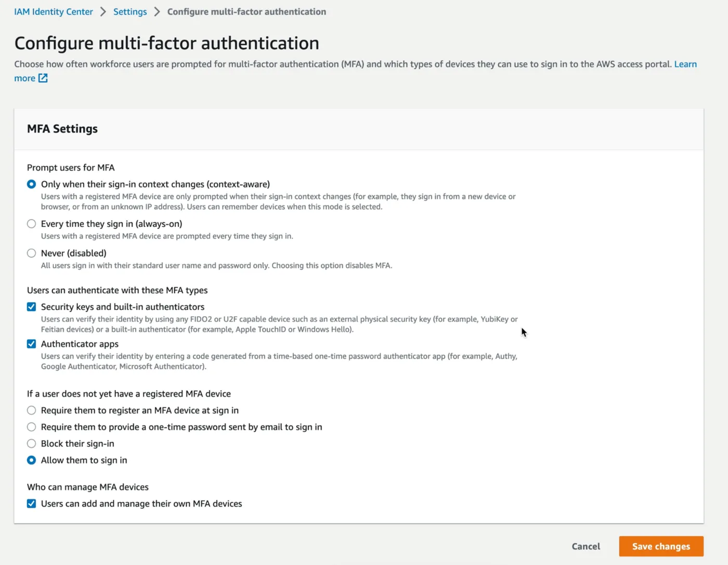Select Allow them to sign in option

[x=32, y=460]
